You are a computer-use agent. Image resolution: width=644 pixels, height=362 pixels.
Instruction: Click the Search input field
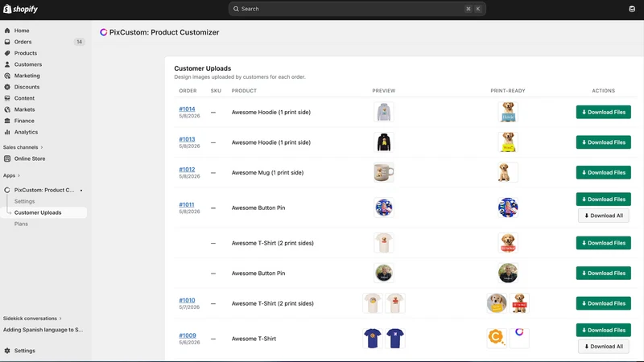[x=357, y=9]
